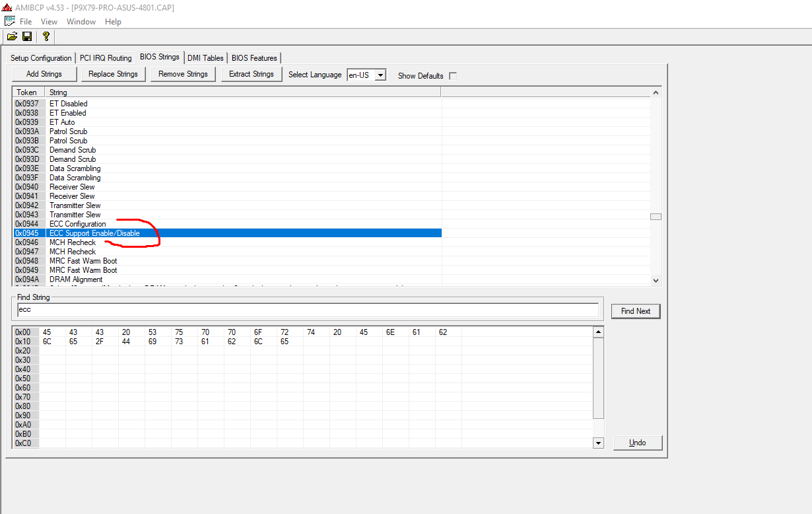This screenshot has width=812, height=514.
Task: Switch to PCI IRQ Routing tab
Action: [106, 58]
